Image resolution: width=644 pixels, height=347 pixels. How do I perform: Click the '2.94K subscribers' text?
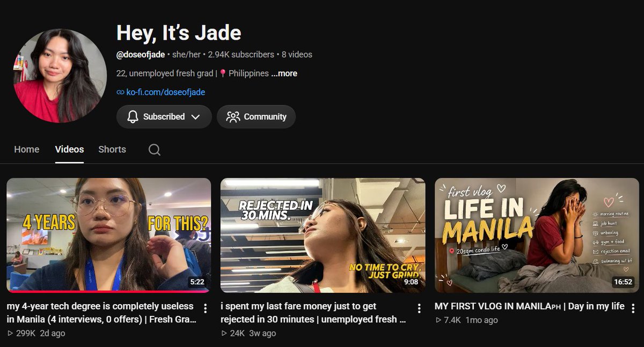click(241, 55)
